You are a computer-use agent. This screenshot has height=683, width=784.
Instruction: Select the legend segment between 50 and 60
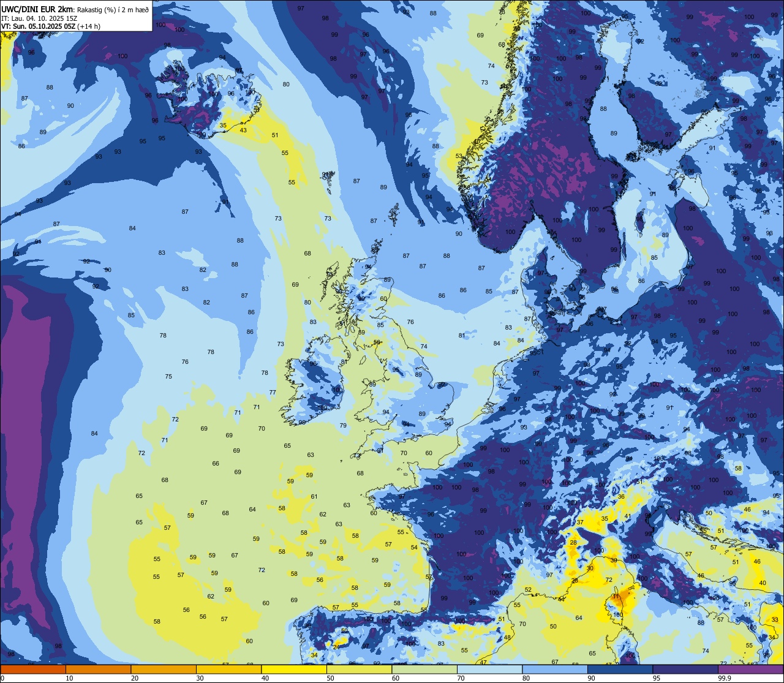click(359, 670)
